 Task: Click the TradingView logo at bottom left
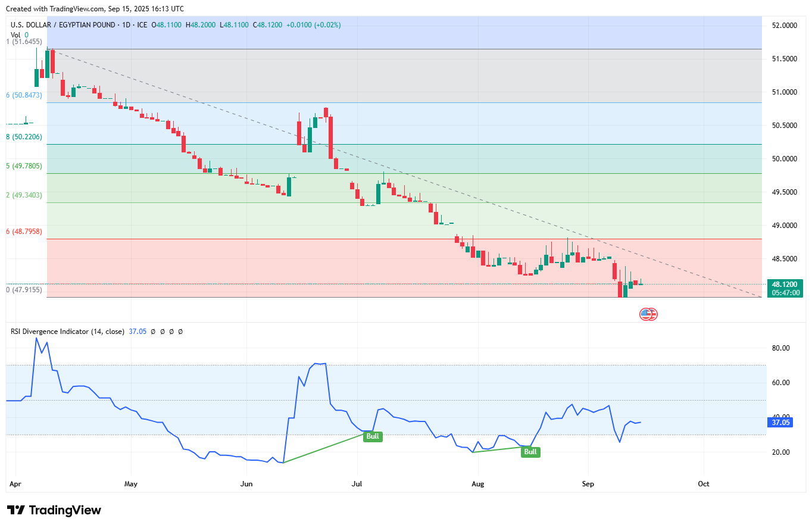tap(54, 510)
